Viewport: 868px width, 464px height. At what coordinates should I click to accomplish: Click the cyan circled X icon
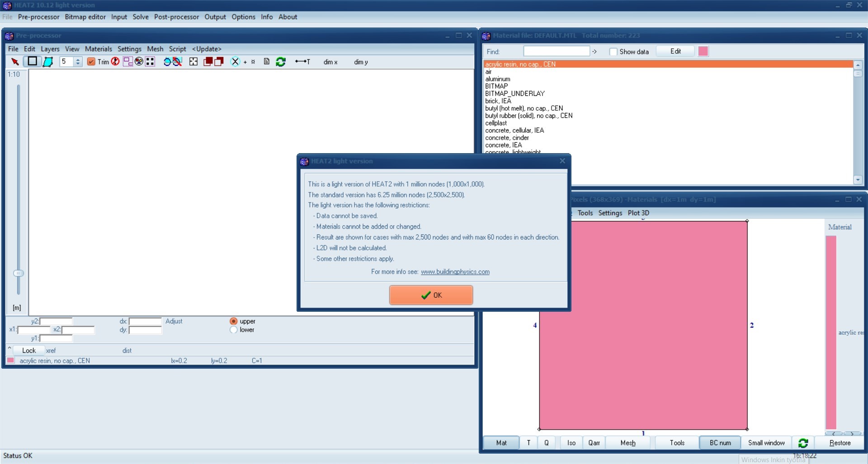click(x=235, y=62)
